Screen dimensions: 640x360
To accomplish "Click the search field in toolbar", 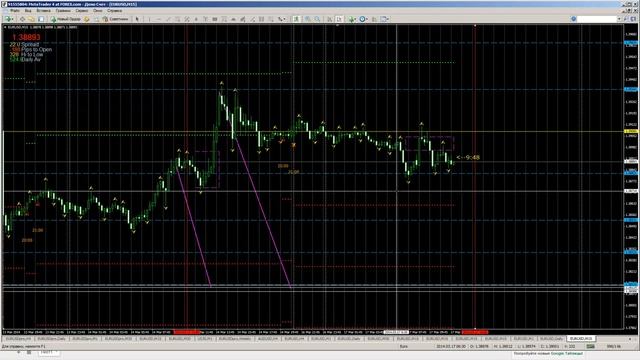I will 597,19.
